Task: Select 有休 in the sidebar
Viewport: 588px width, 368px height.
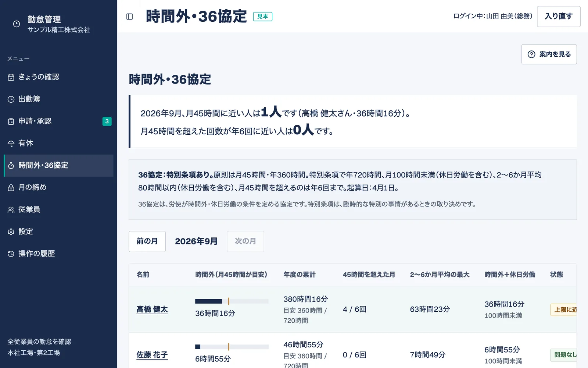Action: click(x=58, y=144)
